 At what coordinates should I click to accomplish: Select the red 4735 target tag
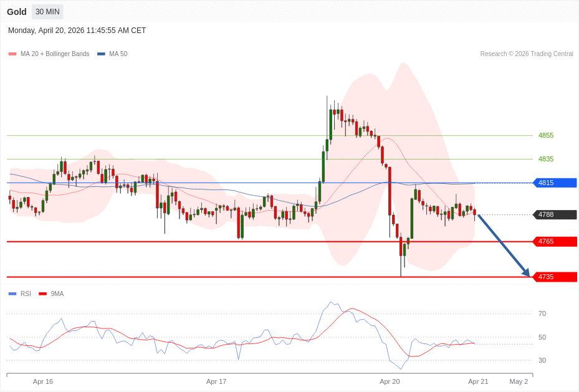pyautogui.click(x=554, y=277)
